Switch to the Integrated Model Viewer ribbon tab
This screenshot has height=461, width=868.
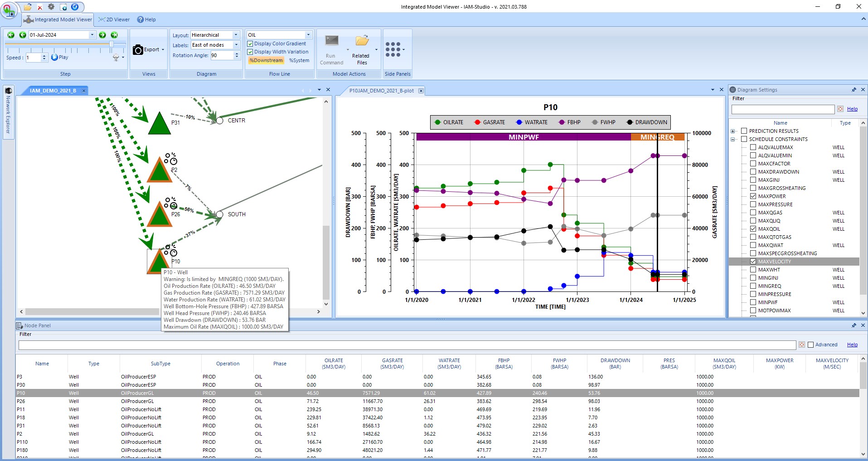[58, 19]
